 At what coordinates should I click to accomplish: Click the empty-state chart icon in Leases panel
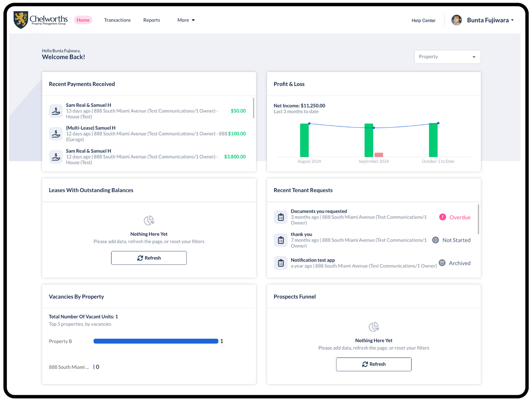tap(149, 220)
